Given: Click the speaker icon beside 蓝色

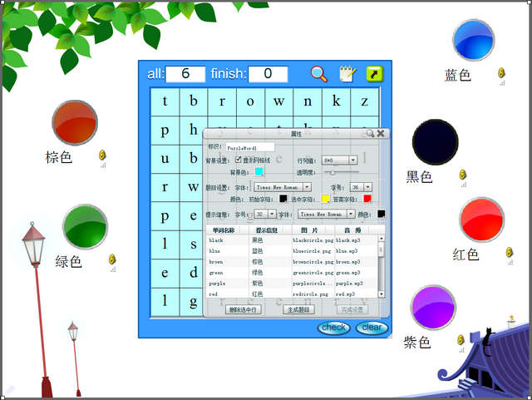Looking at the screenshot, I should point(501,73).
